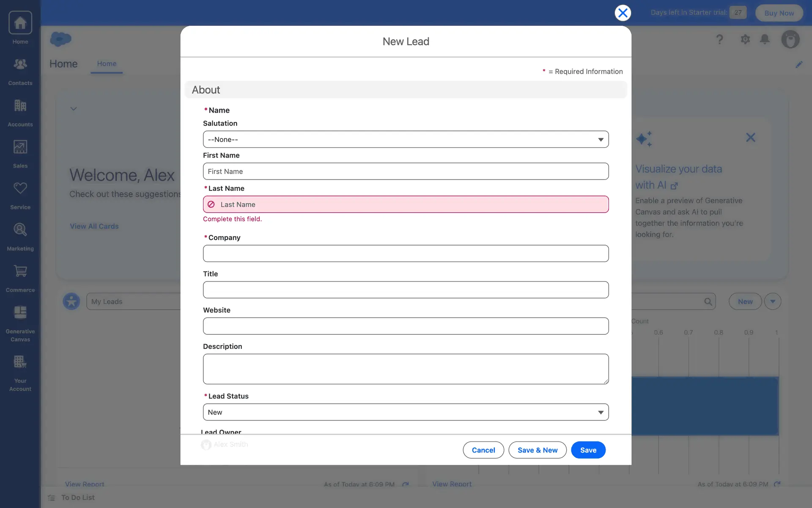Expand the Salutation dropdown
This screenshot has width=812, height=508.
tap(406, 139)
